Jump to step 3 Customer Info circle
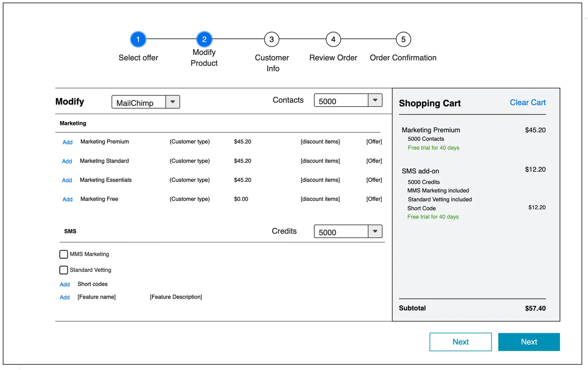Screen dimensions: 588x370 point(272,39)
